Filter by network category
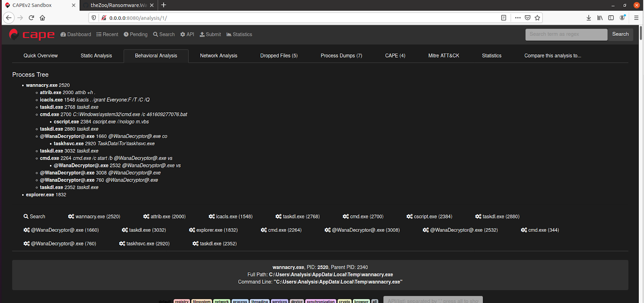Image resolution: width=644 pixels, height=303 pixels. pyautogui.click(x=221, y=301)
